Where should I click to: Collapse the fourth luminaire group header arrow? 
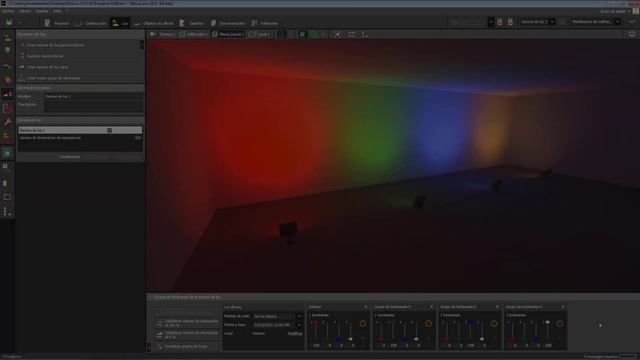[x=563, y=307]
